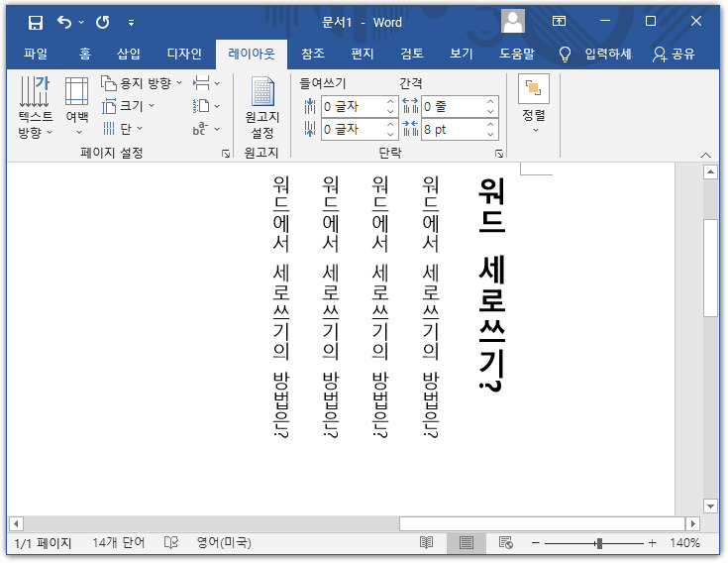Zoom in with the plus button
Screen dimensions: 728x564
[653, 542]
